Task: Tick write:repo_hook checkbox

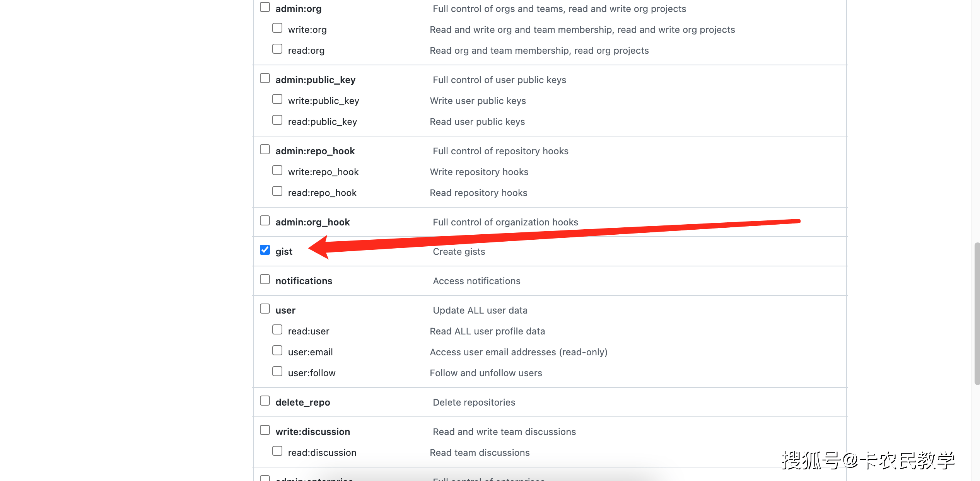Action: point(277,170)
